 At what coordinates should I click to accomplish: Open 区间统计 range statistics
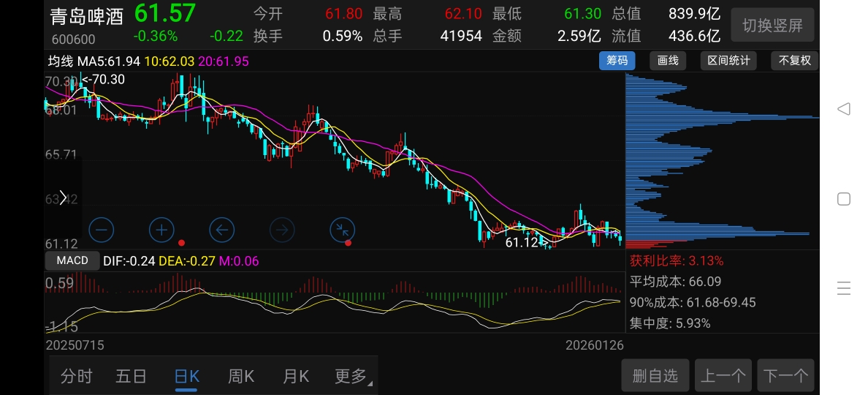coord(728,61)
